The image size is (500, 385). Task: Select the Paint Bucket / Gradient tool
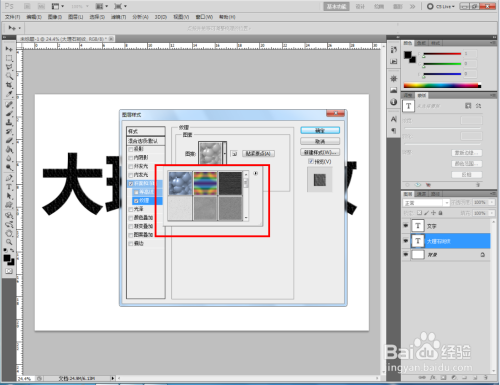click(x=9, y=149)
